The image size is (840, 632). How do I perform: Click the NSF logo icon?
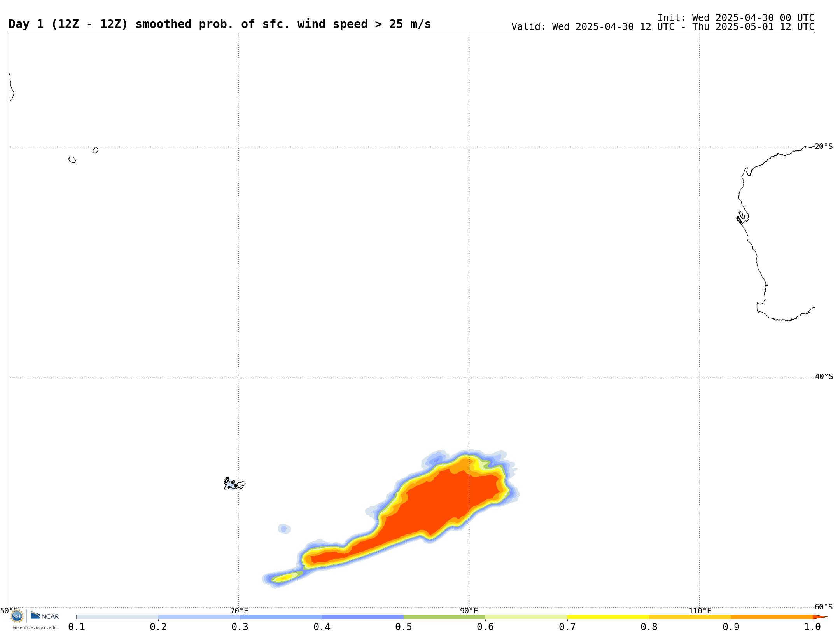pyautogui.click(x=17, y=616)
